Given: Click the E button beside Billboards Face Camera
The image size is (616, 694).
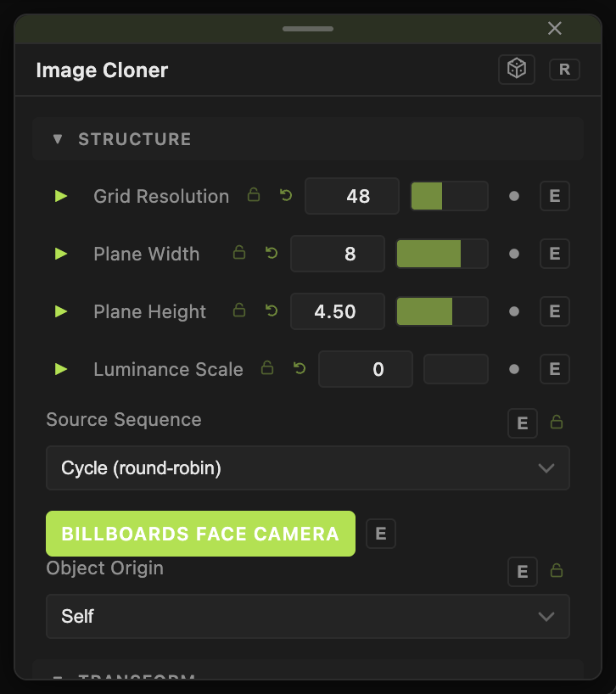Looking at the screenshot, I should pos(381,534).
